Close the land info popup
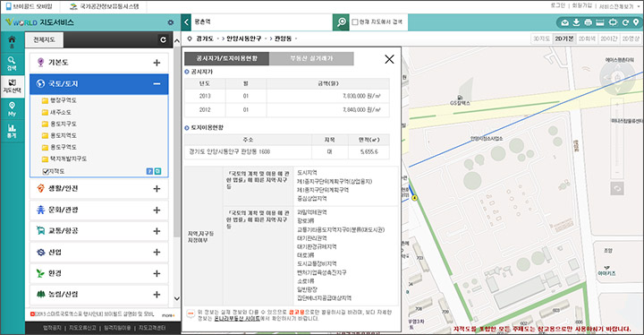644x335 pixels. point(389,59)
